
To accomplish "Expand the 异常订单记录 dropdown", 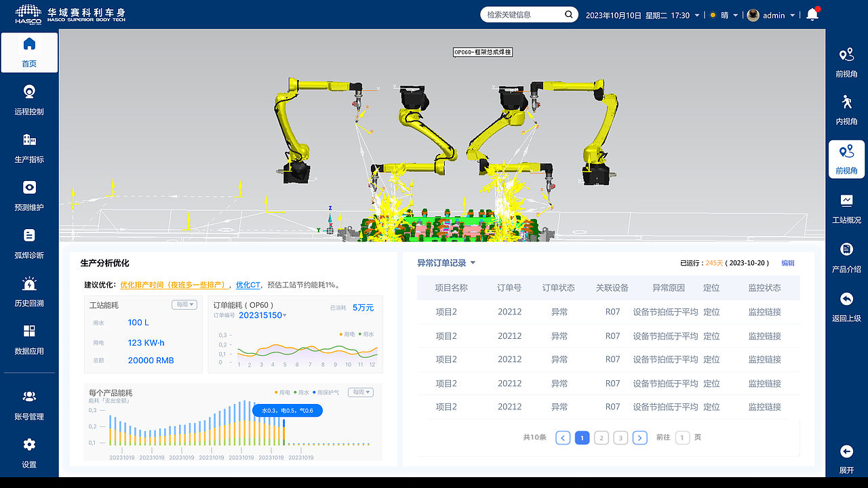I will point(473,263).
